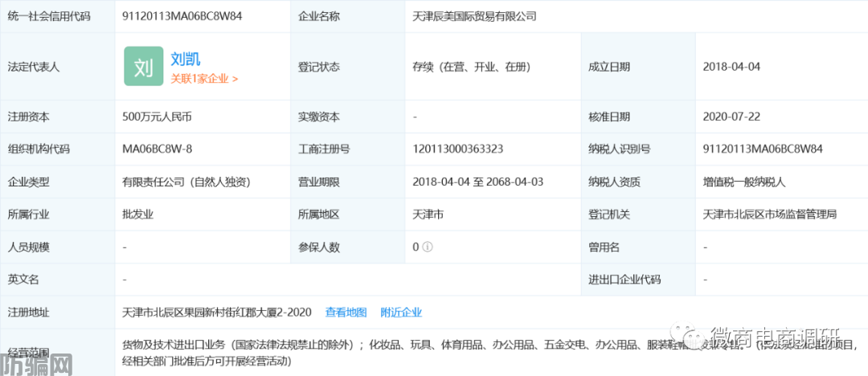
Task: Click the 登记机关 label cell
Action: (638, 214)
